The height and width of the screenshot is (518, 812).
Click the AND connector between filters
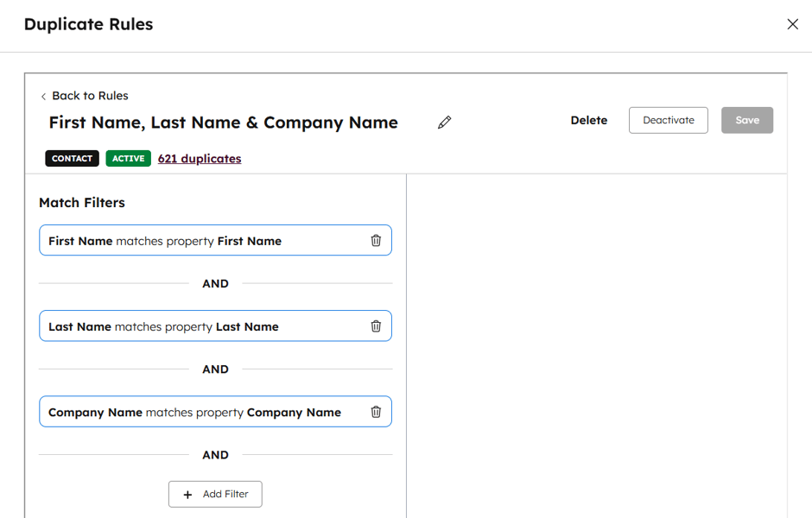click(215, 283)
